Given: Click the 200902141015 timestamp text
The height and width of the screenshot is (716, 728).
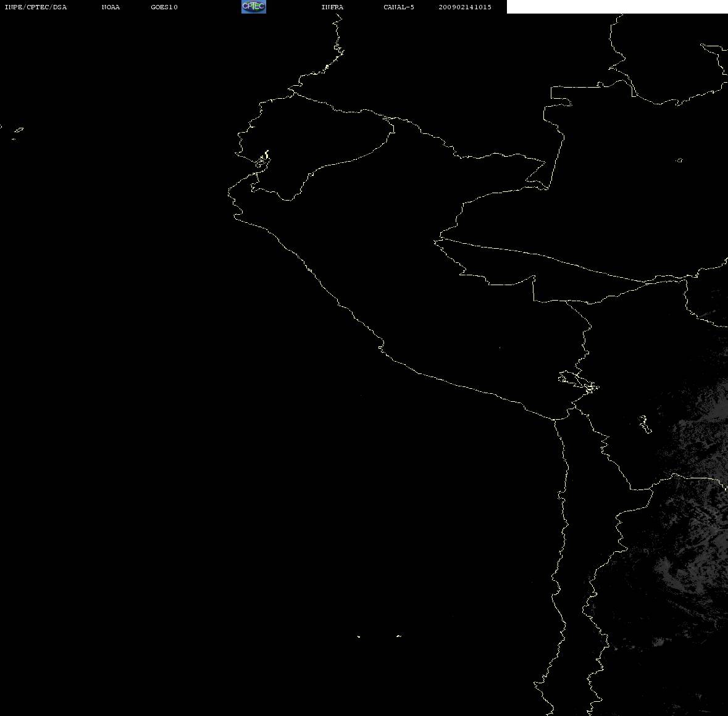Looking at the screenshot, I should tap(465, 7).
